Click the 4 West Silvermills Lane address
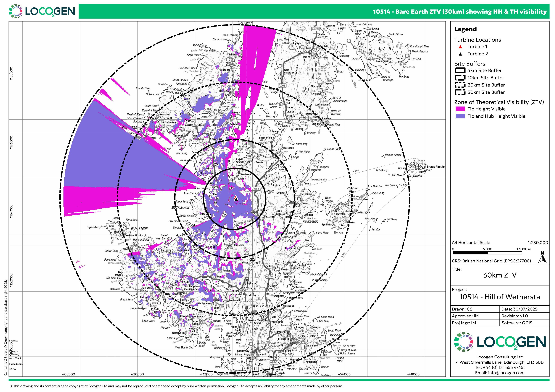The height and width of the screenshot is (392, 555). [x=500, y=362]
